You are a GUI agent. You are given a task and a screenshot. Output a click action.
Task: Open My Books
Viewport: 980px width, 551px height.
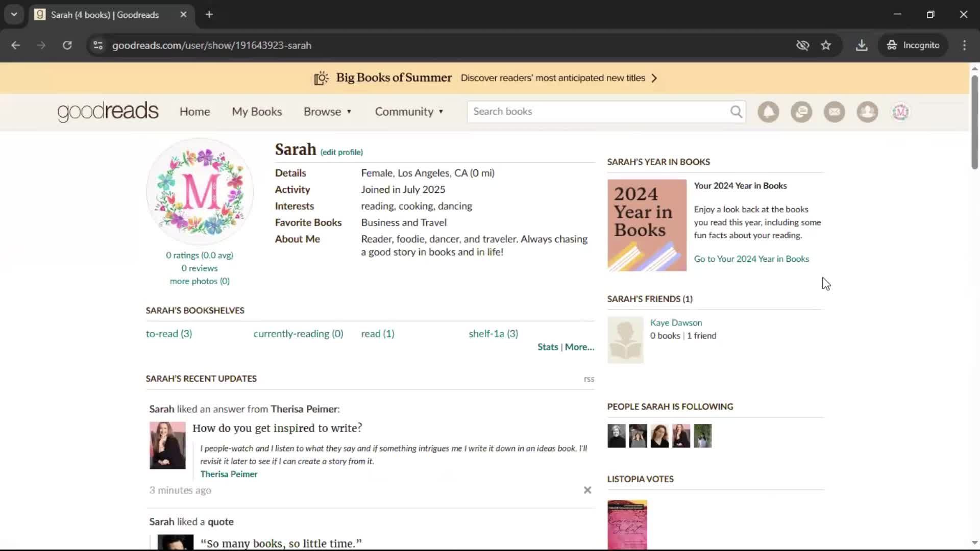pos(257,111)
